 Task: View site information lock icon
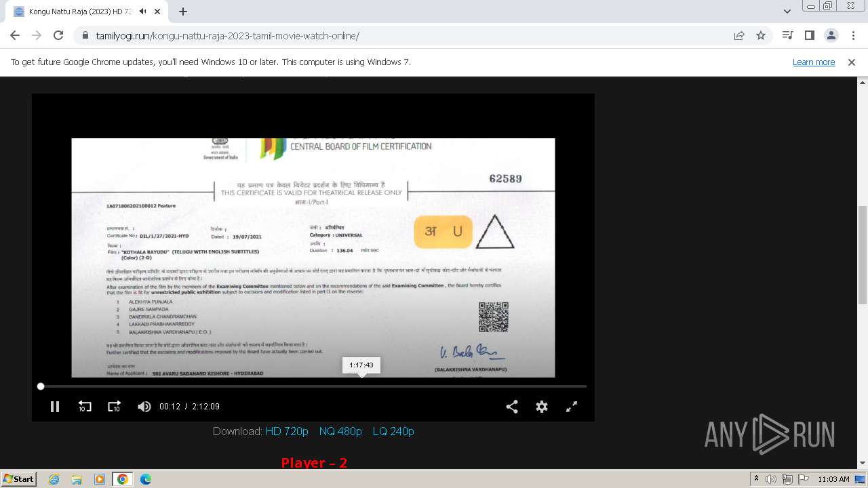pos(85,36)
